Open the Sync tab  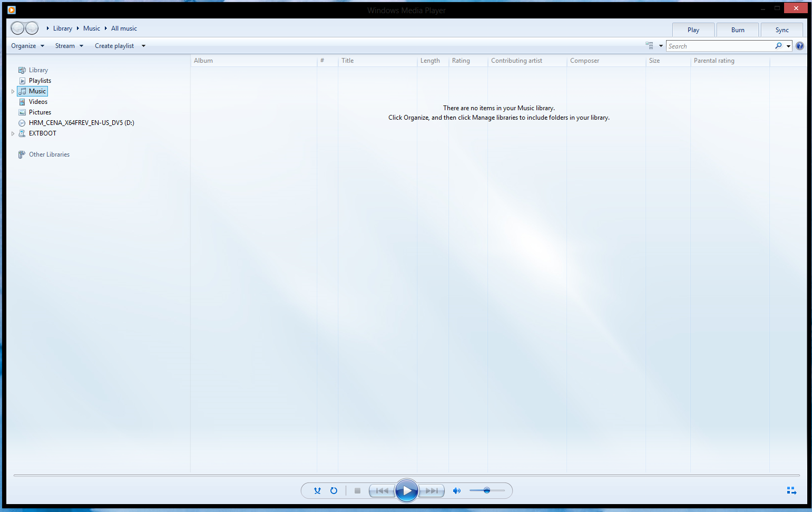click(782, 30)
